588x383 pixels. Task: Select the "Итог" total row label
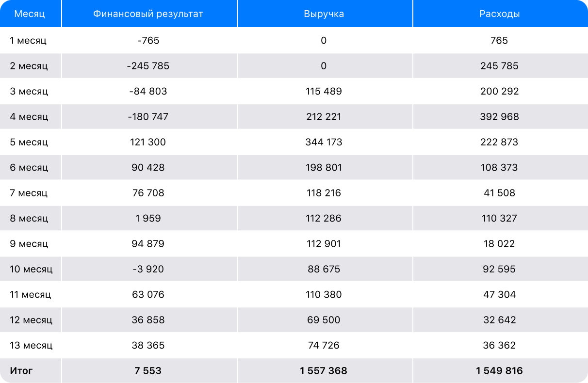click(21, 371)
